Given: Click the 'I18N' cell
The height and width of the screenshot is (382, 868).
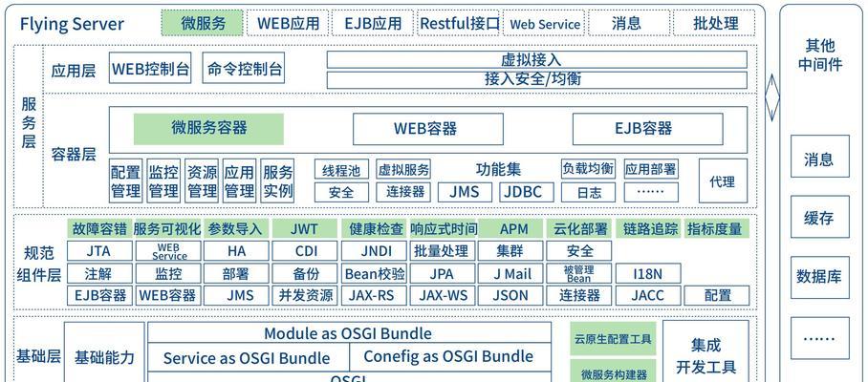Looking at the screenshot, I should (648, 274).
